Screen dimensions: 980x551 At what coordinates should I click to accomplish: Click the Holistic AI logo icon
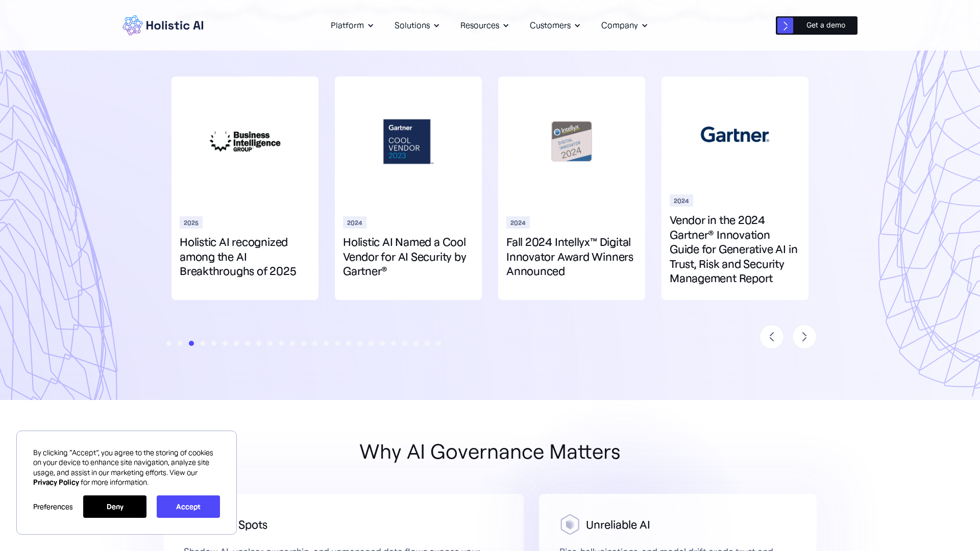(132, 25)
